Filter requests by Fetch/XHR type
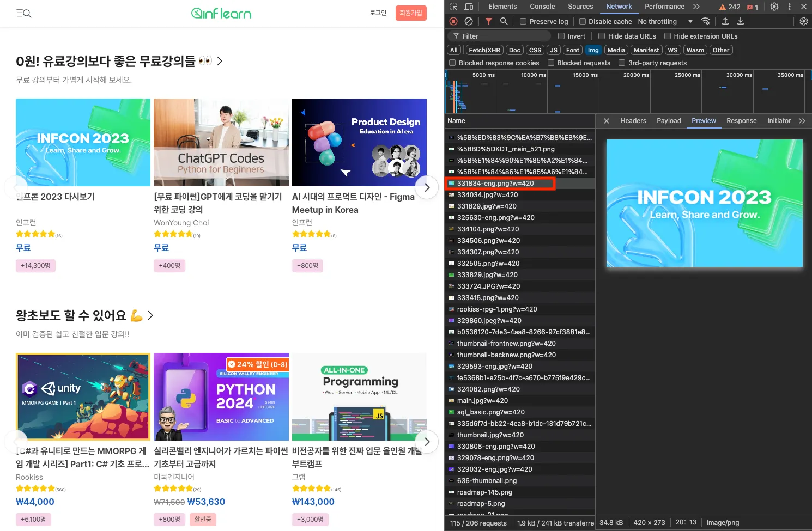 484,50
